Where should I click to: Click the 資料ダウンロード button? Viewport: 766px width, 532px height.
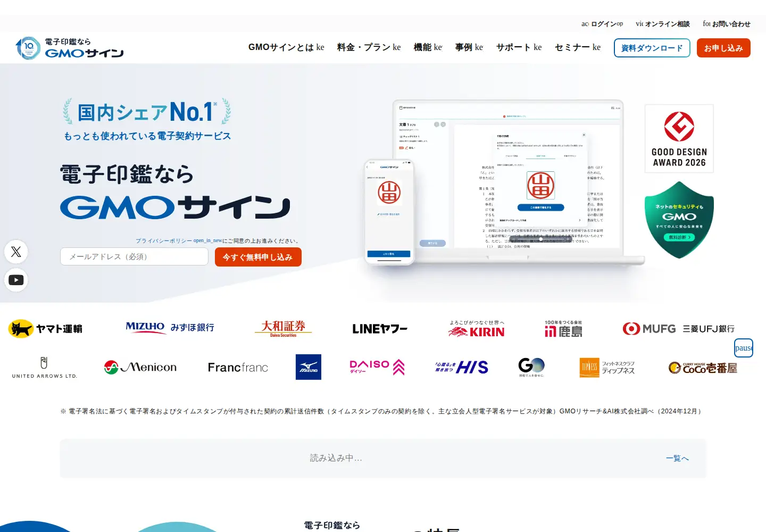[x=652, y=48]
